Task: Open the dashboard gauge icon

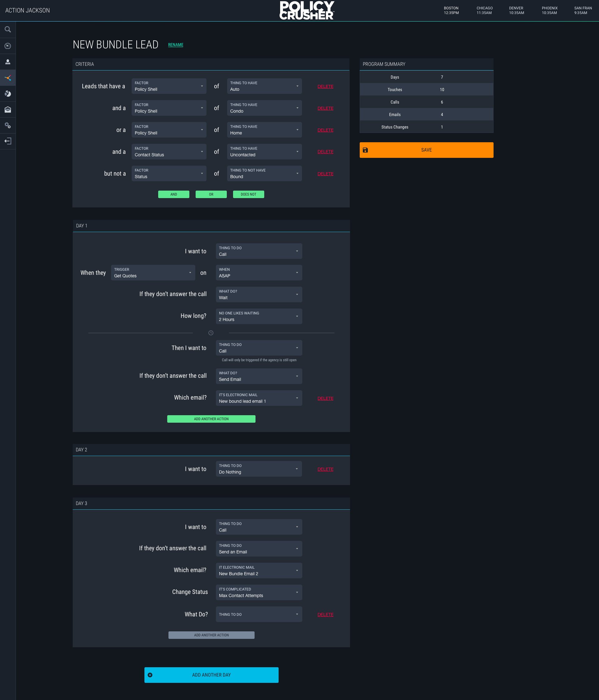Action: 8,46
